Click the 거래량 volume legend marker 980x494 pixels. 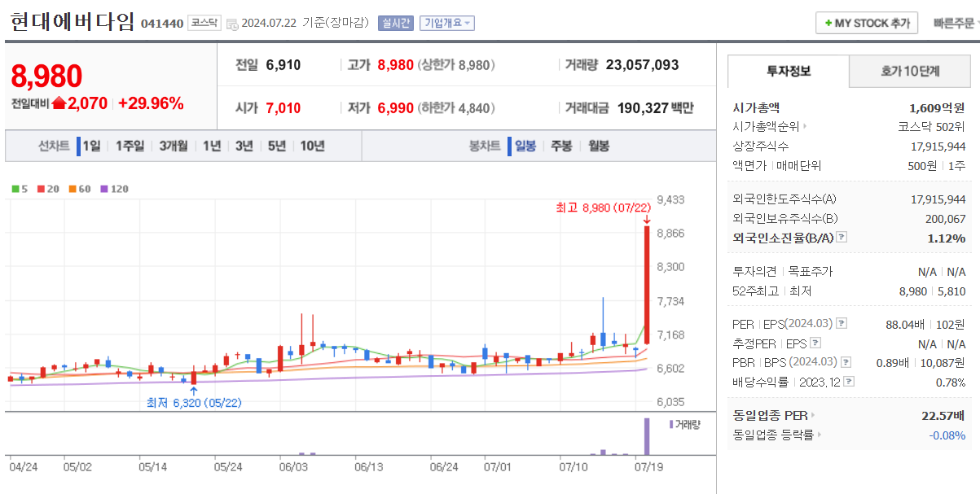pos(671,424)
